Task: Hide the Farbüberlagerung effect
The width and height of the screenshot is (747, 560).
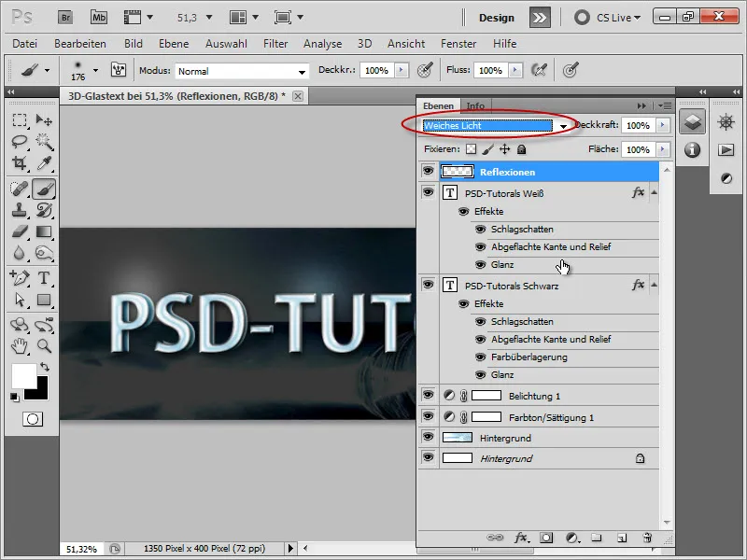Action: [481, 357]
